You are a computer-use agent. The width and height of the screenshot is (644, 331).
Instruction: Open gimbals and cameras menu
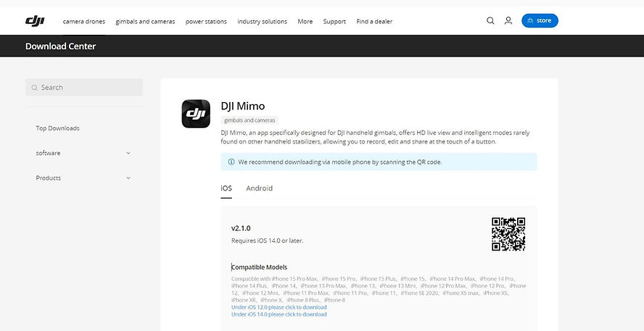pyautogui.click(x=145, y=21)
